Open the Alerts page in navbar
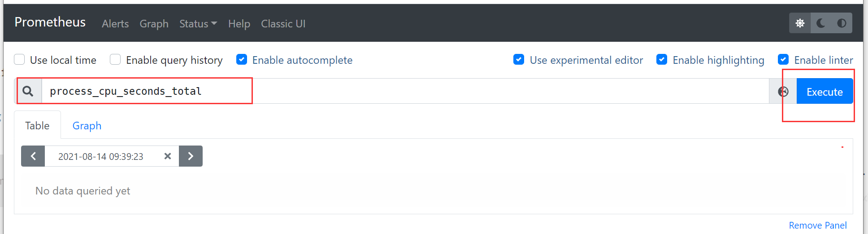The image size is (868, 234). pyautogui.click(x=115, y=24)
